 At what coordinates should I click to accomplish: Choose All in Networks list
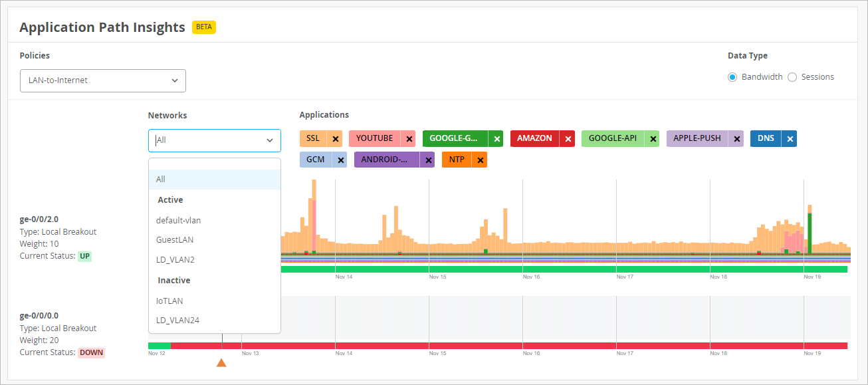pyautogui.click(x=161, y=180)
